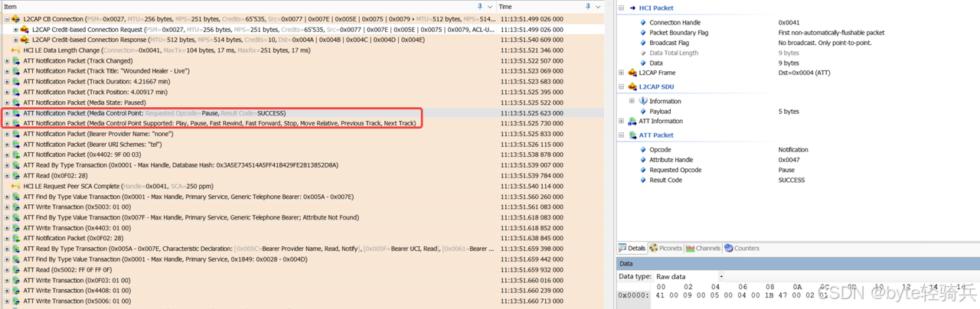The width and height of the screenshot is (980, 309).
Task: Expand the Track Position notification packet row
Action: click(7, 92)
